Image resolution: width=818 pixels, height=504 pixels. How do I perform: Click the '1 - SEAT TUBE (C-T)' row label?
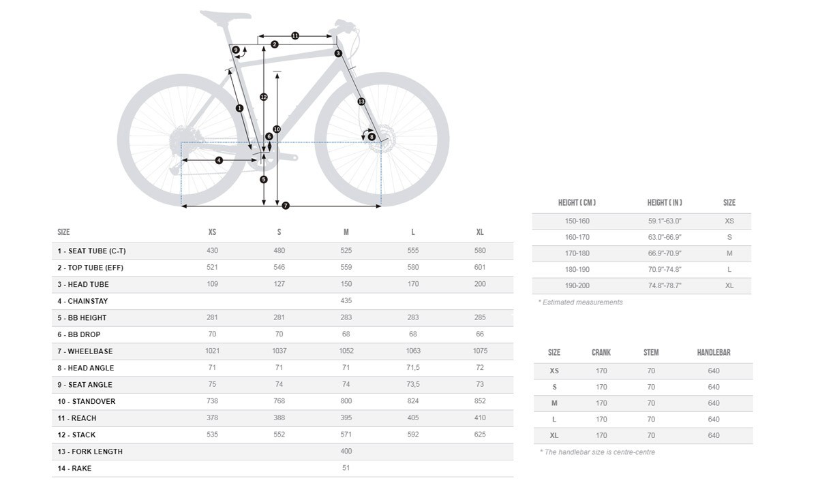(x=92, y=251)
